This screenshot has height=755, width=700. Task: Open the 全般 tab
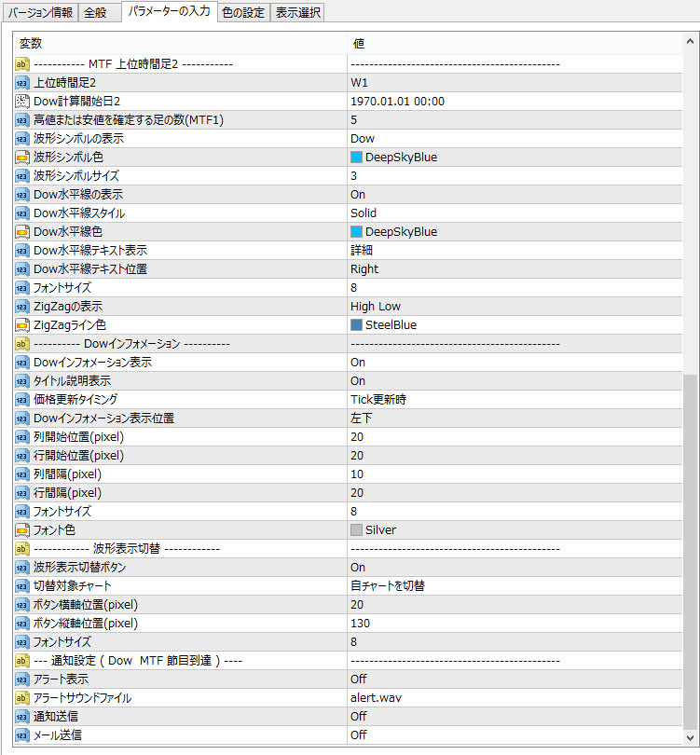coord(99,12)
